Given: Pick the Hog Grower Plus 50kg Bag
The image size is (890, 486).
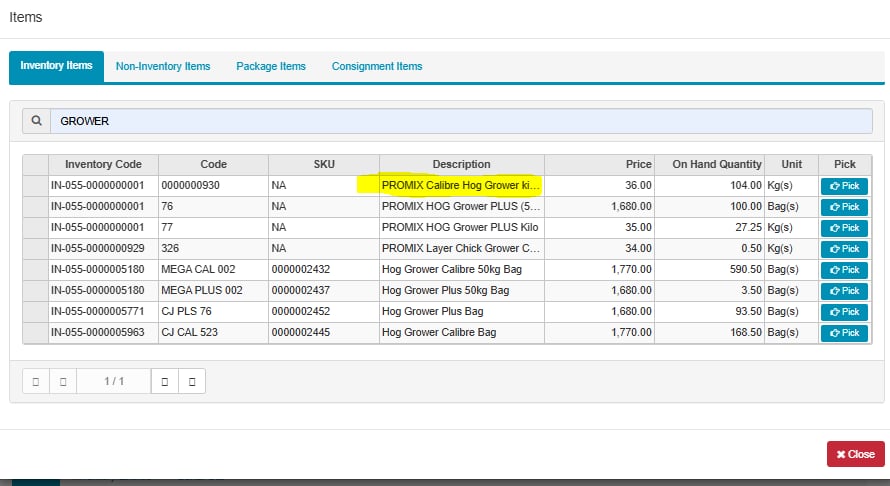Looking at the screenshot, I should [843, 291].
